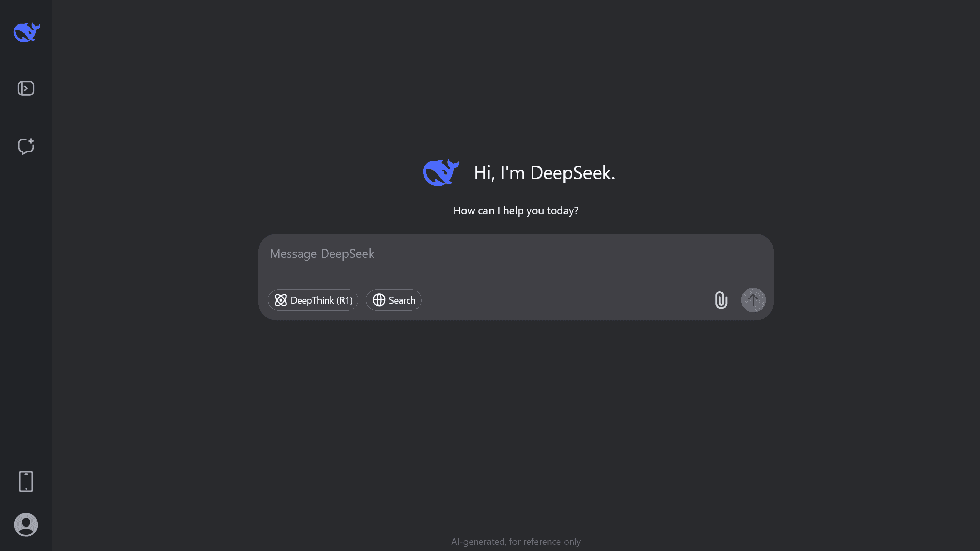Click the 'How can I help you today?' text

(516, 210)
